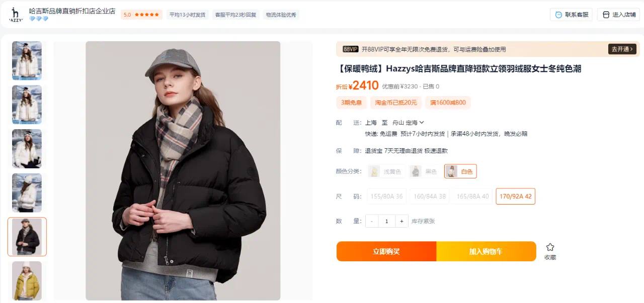Image resolution: width=644 pixels, height=303 pixels.
Task: Click the enter store shop icon
Action: point(606,15)
